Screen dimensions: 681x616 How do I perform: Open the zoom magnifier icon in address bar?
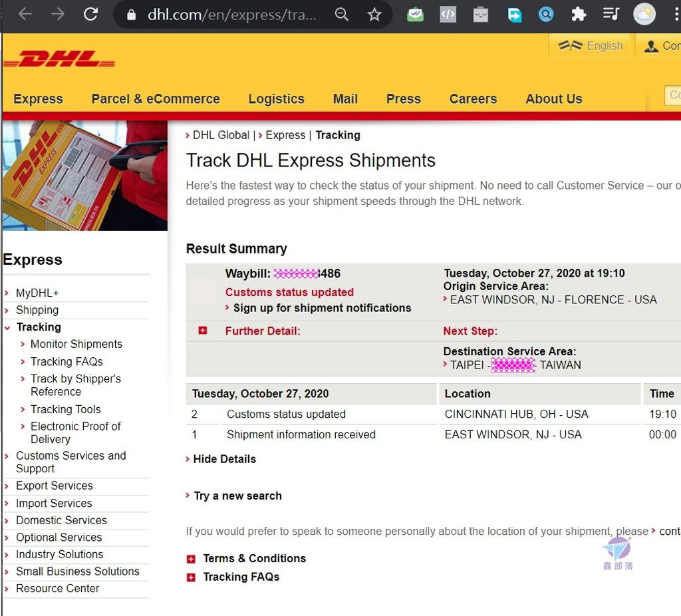pos(342,15)
